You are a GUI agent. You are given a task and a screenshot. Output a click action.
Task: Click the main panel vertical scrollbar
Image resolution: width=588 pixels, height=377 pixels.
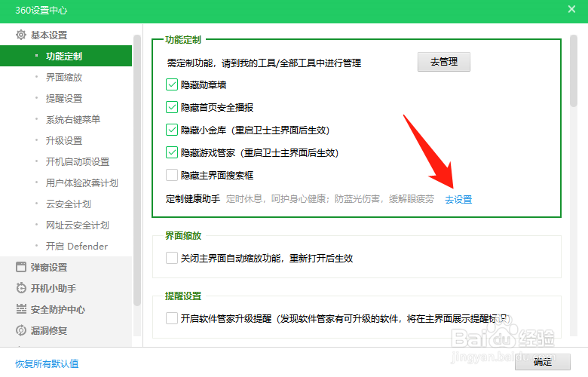click(574, 72)
